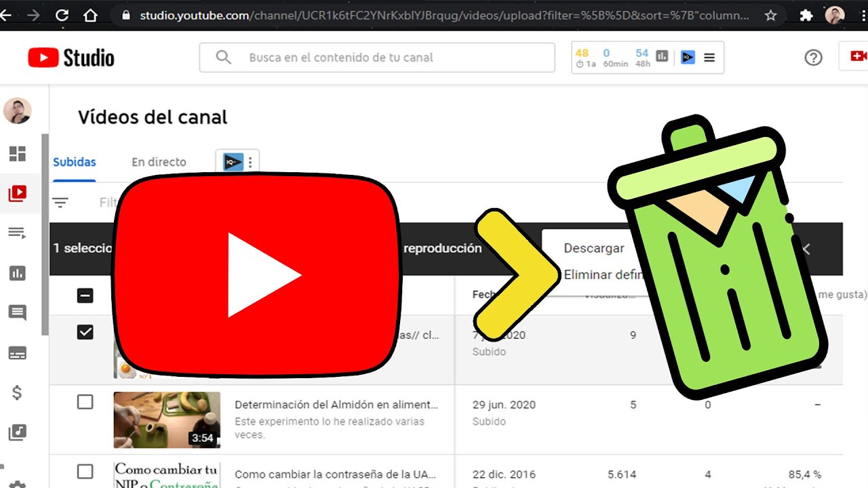
Task: Reload the page with refresh icon
Action: [x=62, y=15]
